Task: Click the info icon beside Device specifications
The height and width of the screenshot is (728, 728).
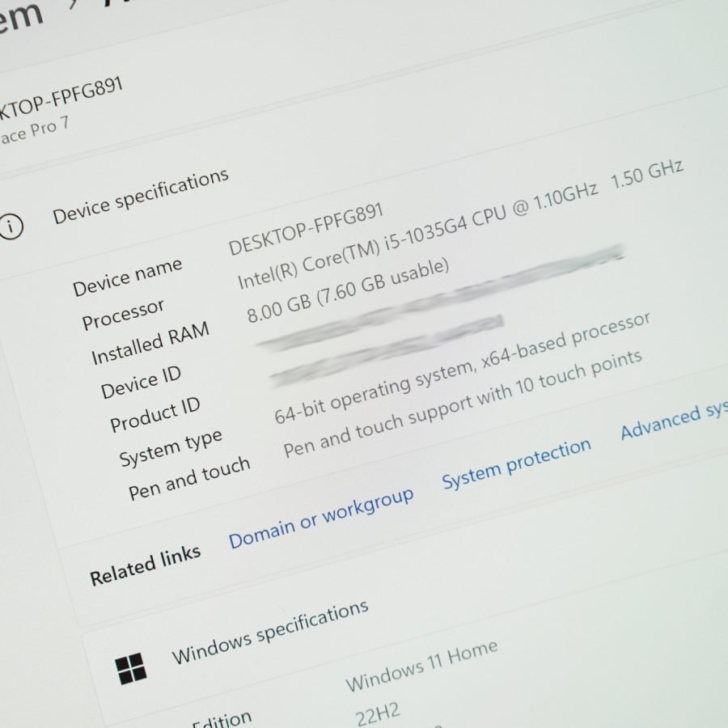Action: [x=11, y=226]
